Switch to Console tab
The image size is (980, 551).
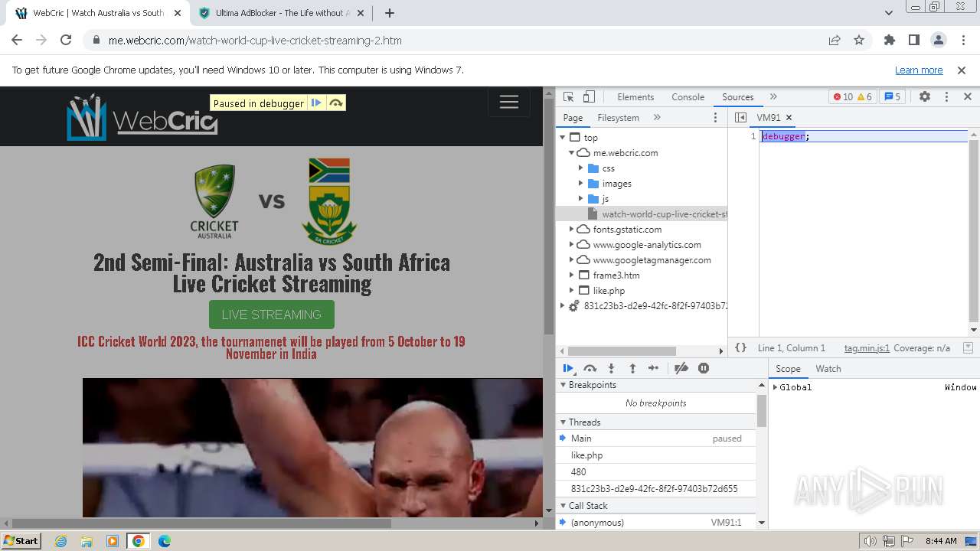pyautogui.click(x=688, y=96)
